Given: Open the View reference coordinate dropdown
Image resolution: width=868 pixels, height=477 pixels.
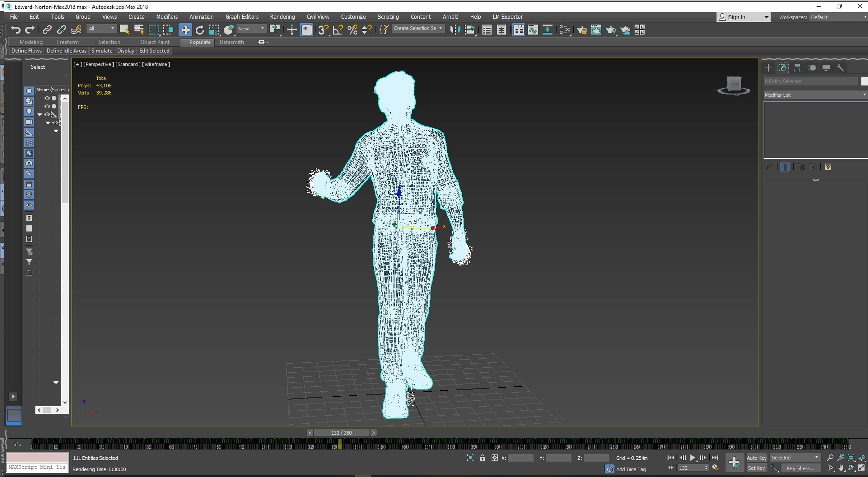Looking at the screenshot, I should coord(251,29).
